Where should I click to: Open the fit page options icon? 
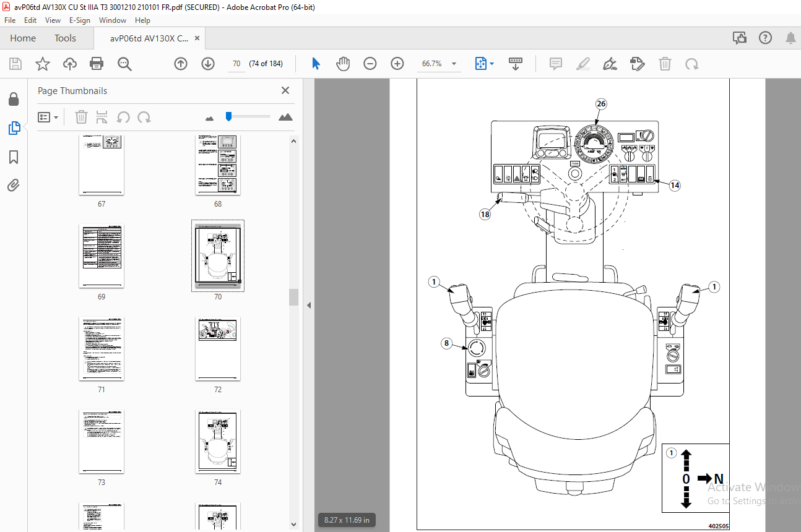481,64
